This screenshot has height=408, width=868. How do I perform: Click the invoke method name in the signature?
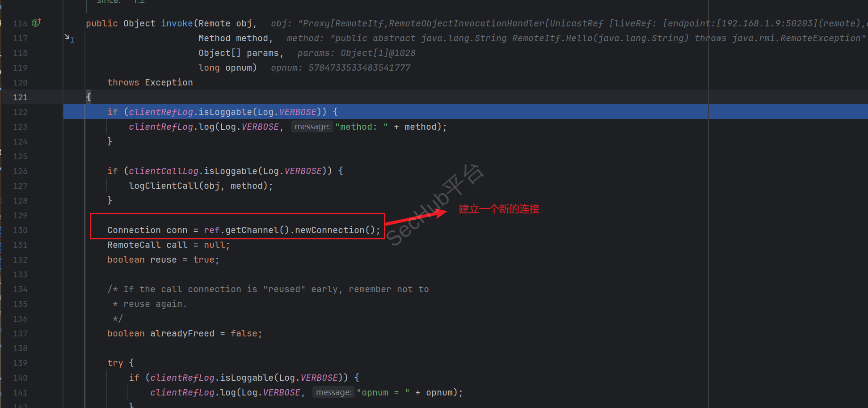click(177, 23)
